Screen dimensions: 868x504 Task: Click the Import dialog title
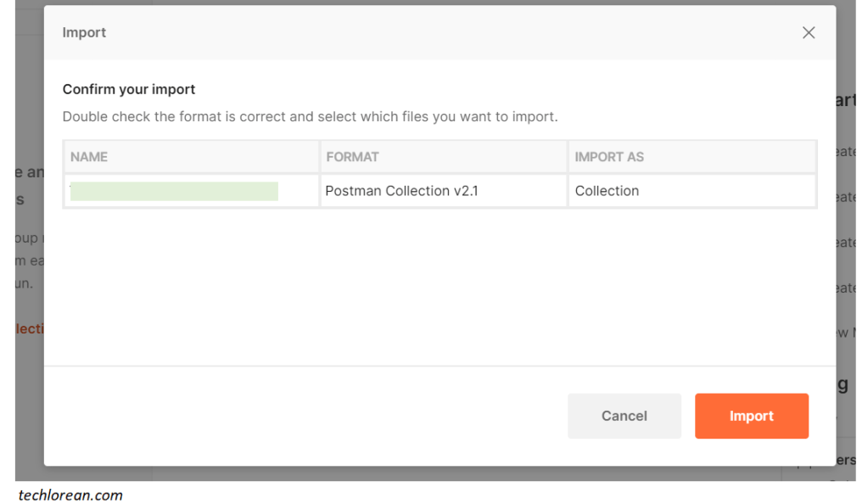coord(84,33)
